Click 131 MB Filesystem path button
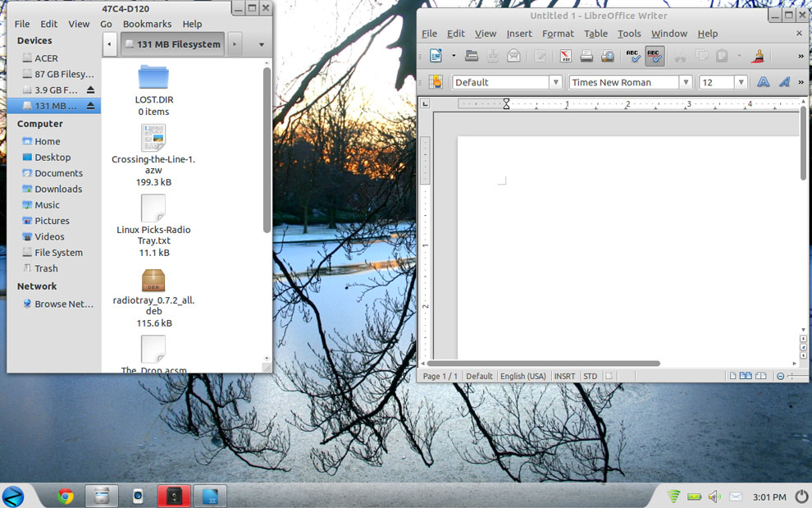 coord(173,44)
